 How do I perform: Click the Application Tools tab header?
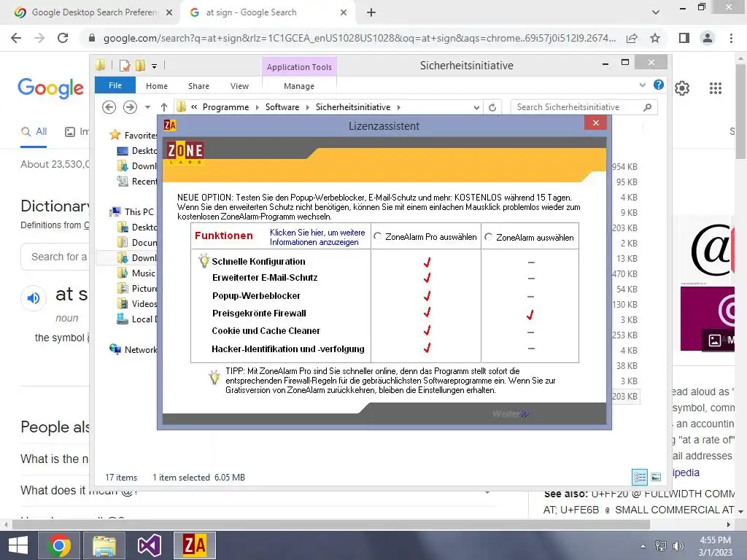299,67
